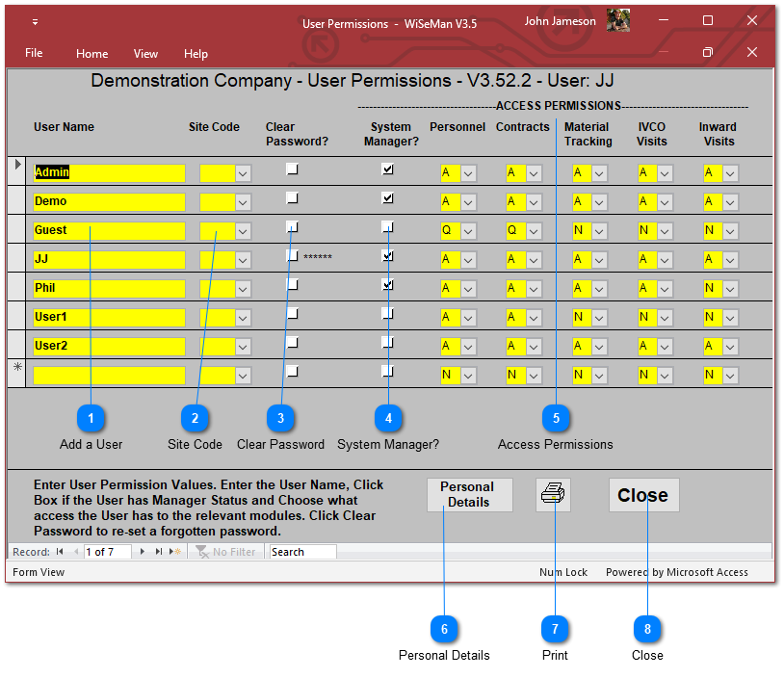Click John Jameson's profile picture
This screenshot has height=678, width=784.
coord(617,21)
